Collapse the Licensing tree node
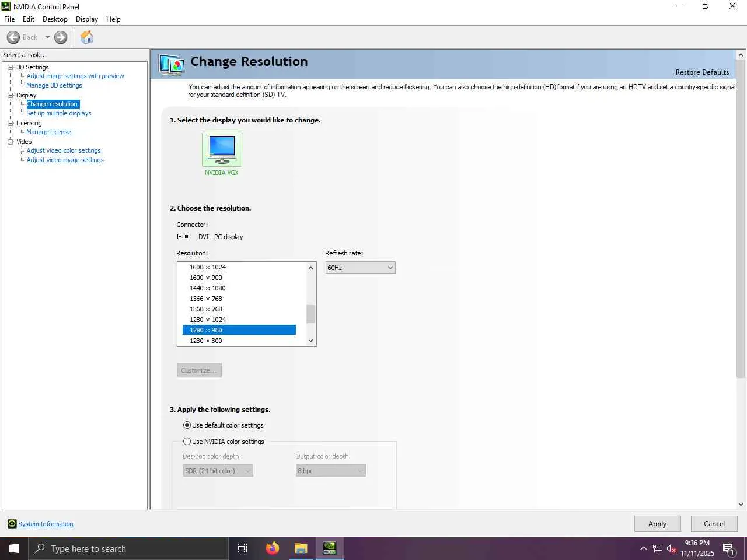The image size is (747, 560). point(10,123)
